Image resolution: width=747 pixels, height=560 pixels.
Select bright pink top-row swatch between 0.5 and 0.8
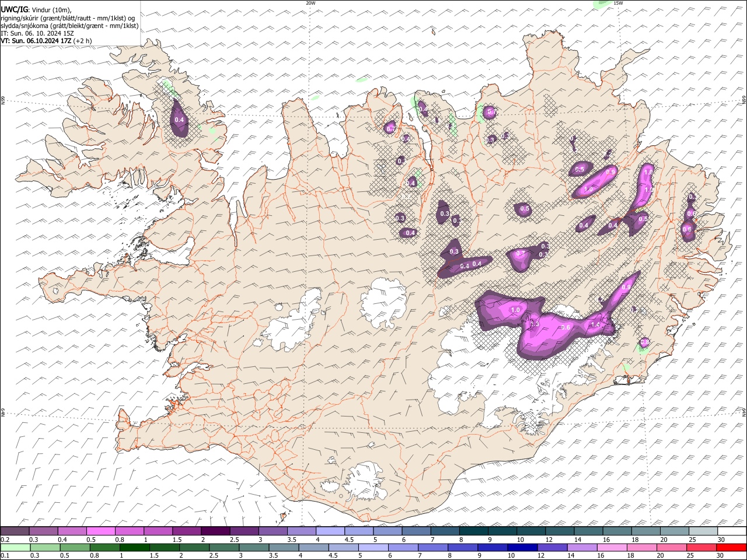click(x=101, y=531)
